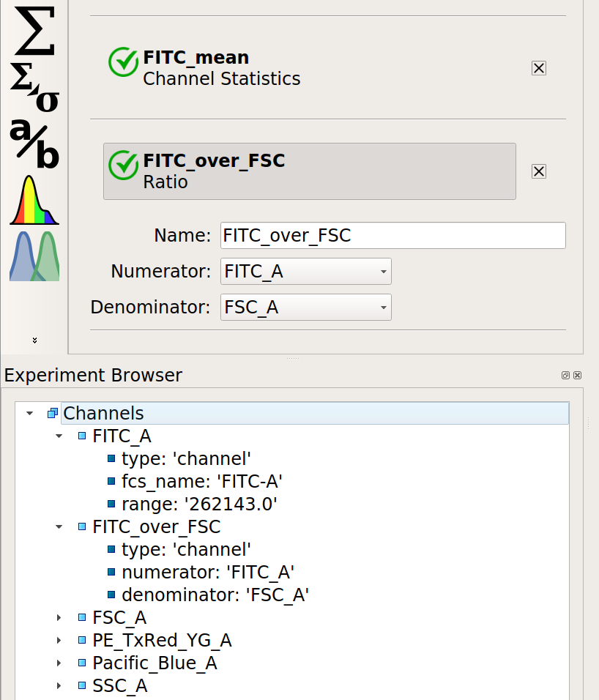This screenshot has width=599, height=700.
Task: Collapse the Channels tree node
Action: click(29, 413)
